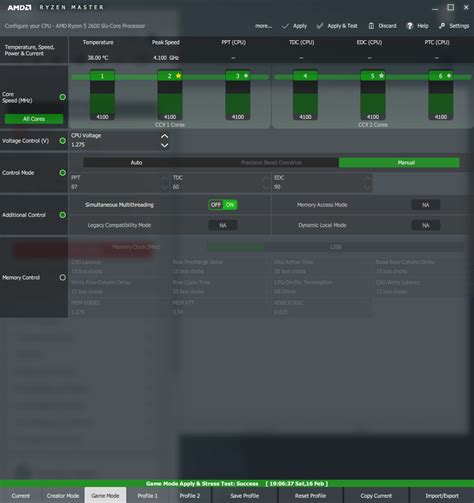The image size is (474, 503).
Task: Increase PPT value with up arrow
Action: tap(164, 179)
